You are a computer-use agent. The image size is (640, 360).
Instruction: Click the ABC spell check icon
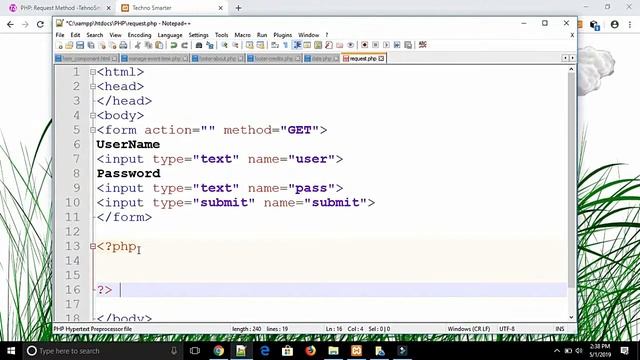(422, 44)
